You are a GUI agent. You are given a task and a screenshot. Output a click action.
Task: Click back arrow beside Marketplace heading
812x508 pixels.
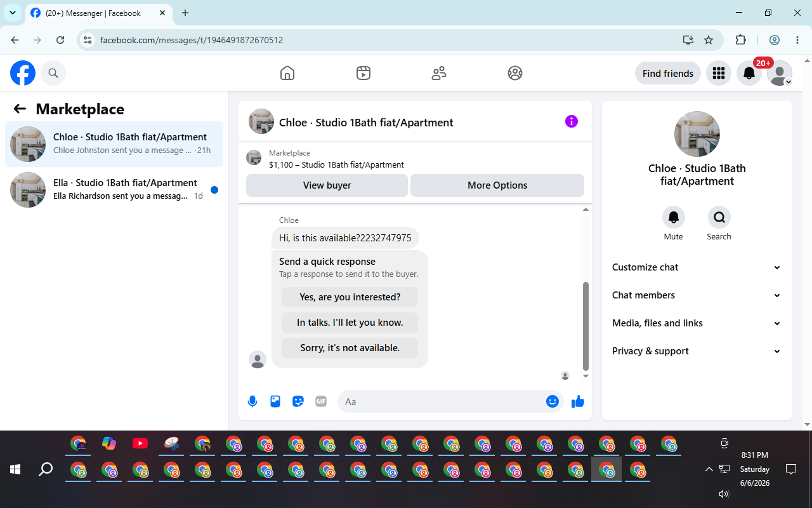tap(20, 109)
